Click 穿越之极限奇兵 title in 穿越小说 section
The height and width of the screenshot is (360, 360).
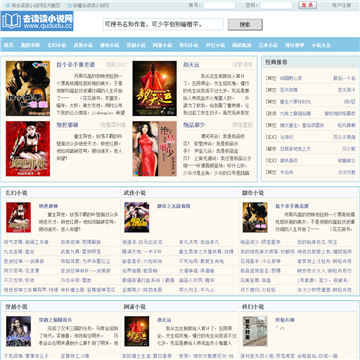pos(55,320)
